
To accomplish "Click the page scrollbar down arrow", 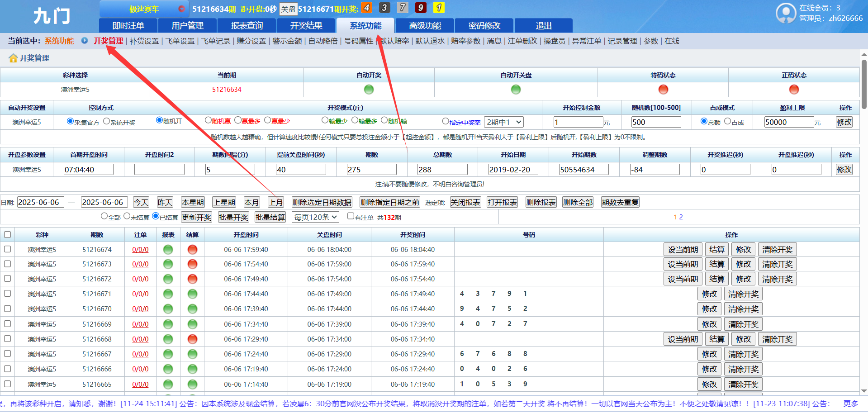I will (864, 391).
